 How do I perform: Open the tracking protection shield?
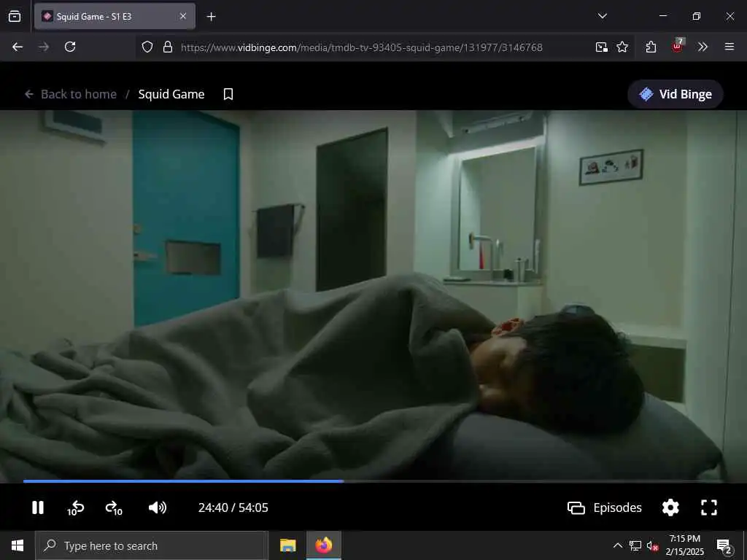147,47
